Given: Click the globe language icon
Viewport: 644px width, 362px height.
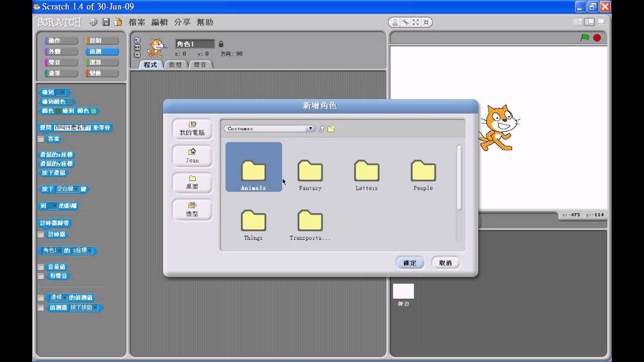Looking at the screenshot, I should (x=94, y=22).
